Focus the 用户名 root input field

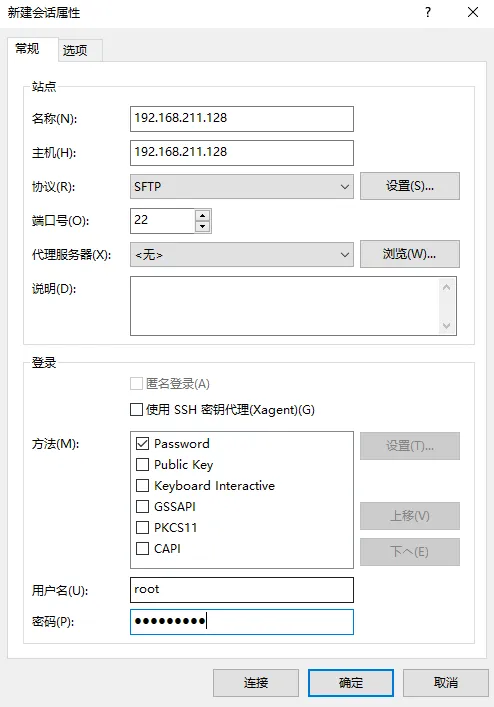(x=242, y=590)
